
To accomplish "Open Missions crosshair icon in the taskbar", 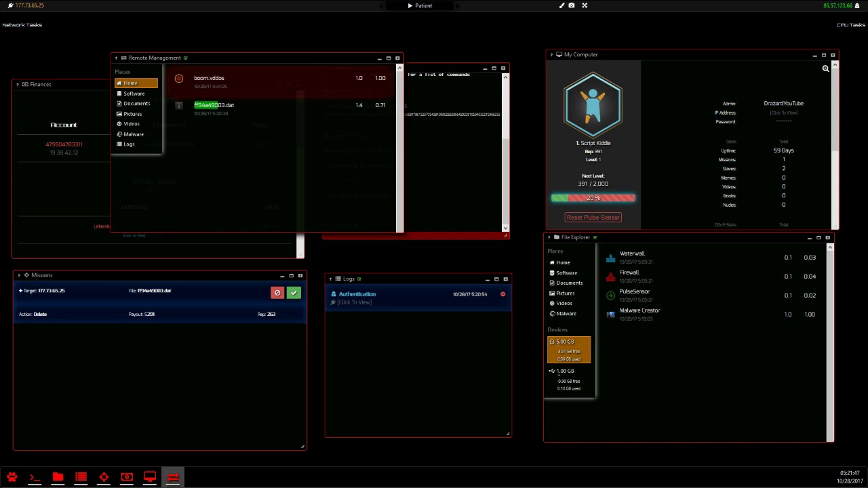I will [x=104, y=477].
